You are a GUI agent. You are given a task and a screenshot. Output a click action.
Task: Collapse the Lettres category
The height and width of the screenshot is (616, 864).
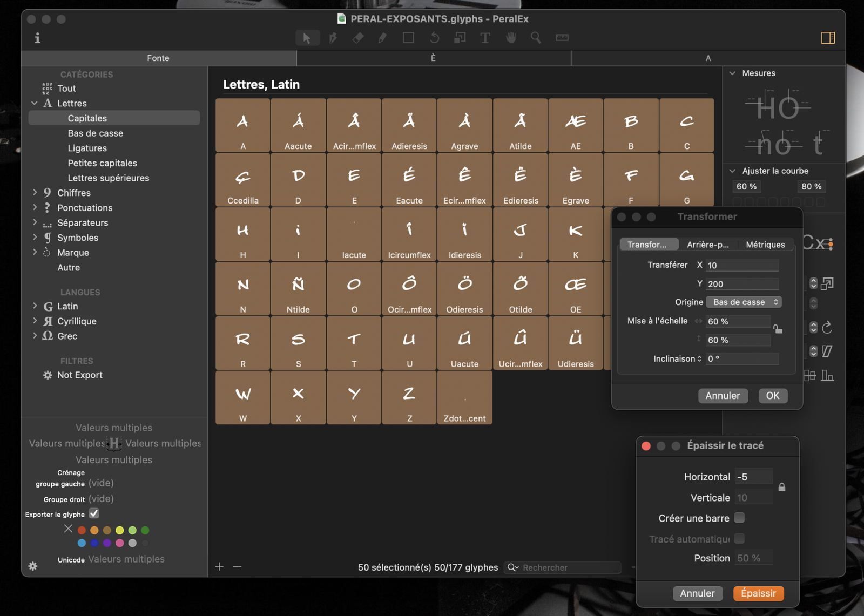pyautogui.click(x=35, y=103)
